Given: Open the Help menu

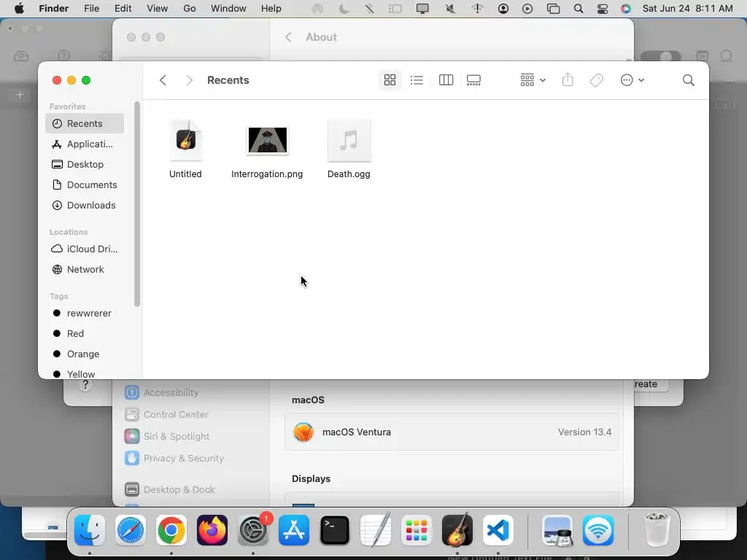Looking at the screenshot, I should coord(271,9).
